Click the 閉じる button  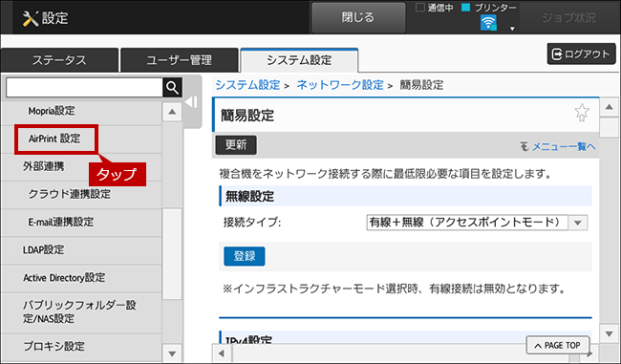(x=358, y=17)
